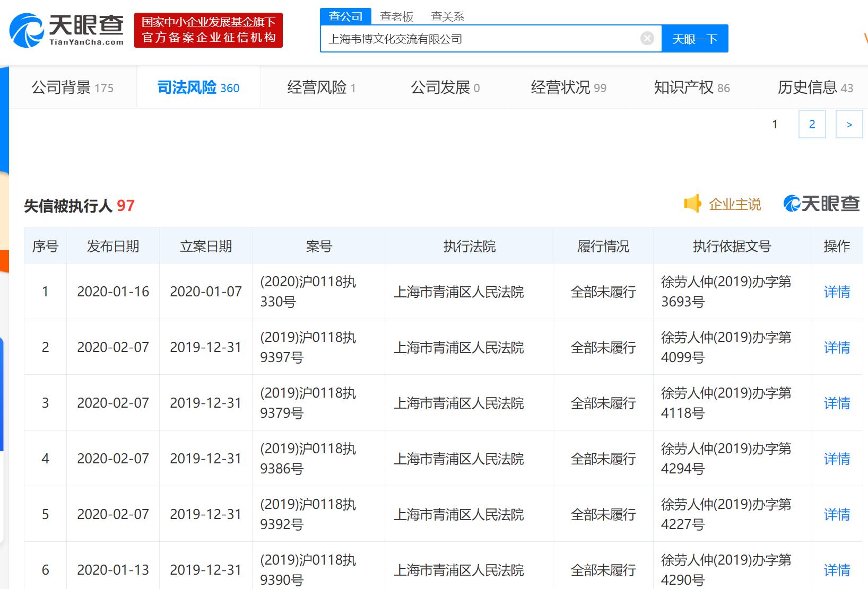Image resolution: width=868 pixels, height=589 pixels.
Task: Click document number 徐劳人仲(2019)办字第4294号
Action: coord(726,459)
